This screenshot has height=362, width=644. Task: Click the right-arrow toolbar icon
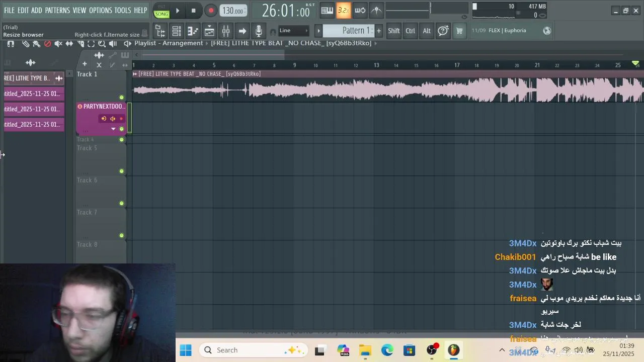[x=242, y=31]
